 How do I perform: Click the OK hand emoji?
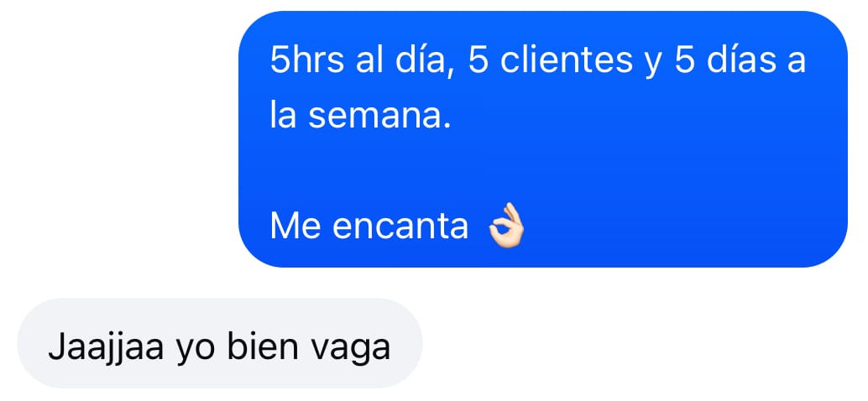coord(506,225)
